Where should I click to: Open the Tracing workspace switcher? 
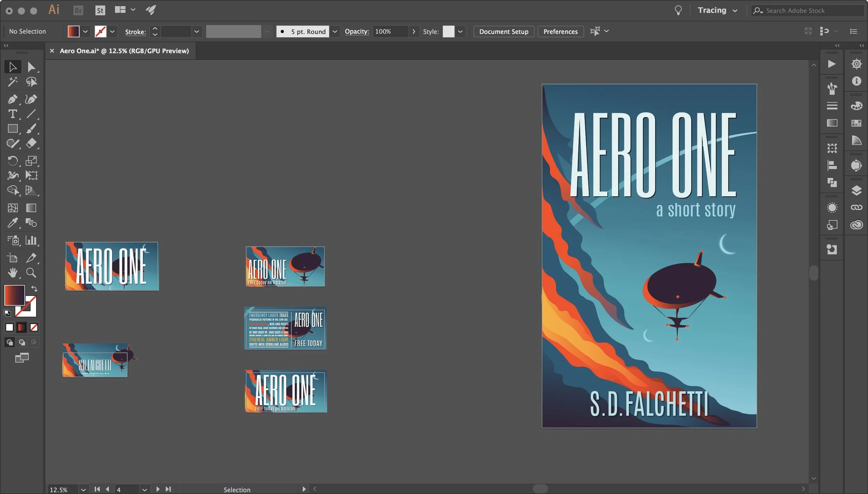(x=717, y=10)
